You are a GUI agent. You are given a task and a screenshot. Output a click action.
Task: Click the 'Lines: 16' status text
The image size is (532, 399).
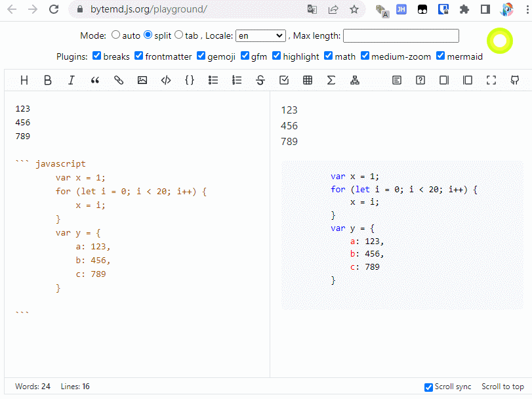pos(75,387)
